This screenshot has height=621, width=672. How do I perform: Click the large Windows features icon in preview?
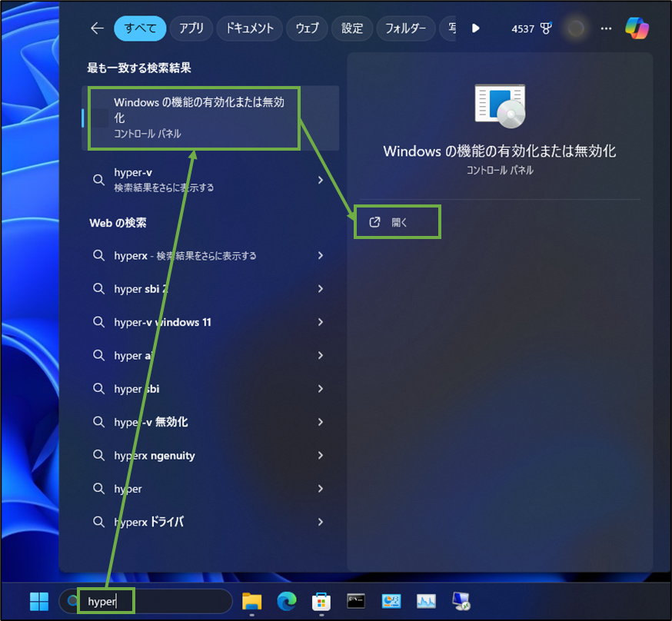(500, 106)
